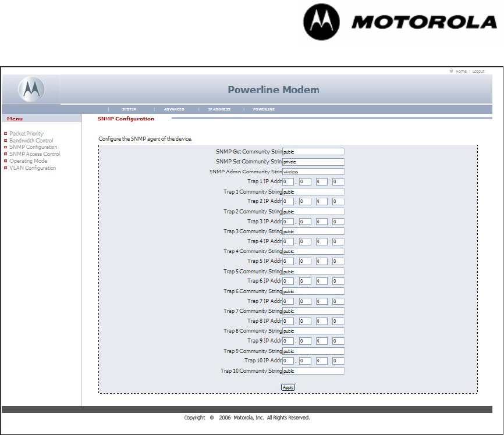This screenshot has width=504, height=435.
Task: Click the Home icon at top right
Action: 451,71
